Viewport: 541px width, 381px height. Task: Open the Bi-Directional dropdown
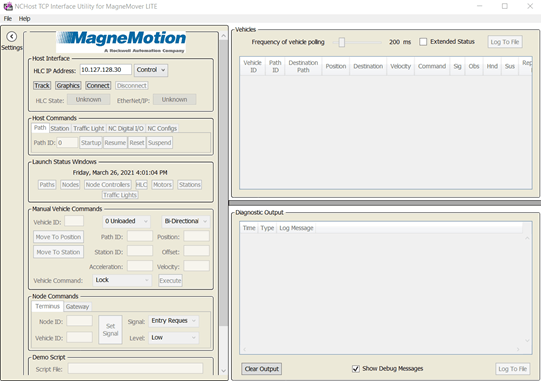point(186,221)
